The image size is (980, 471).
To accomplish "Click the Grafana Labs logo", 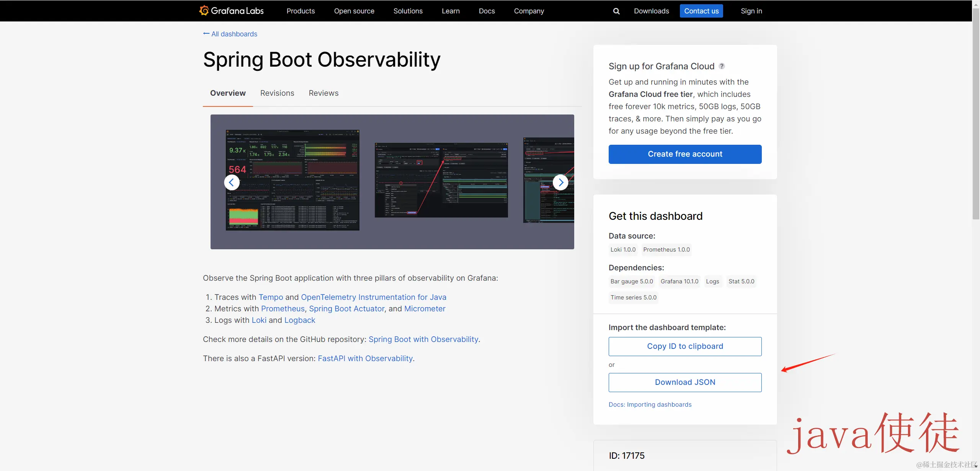I will [x=231, y=11].
